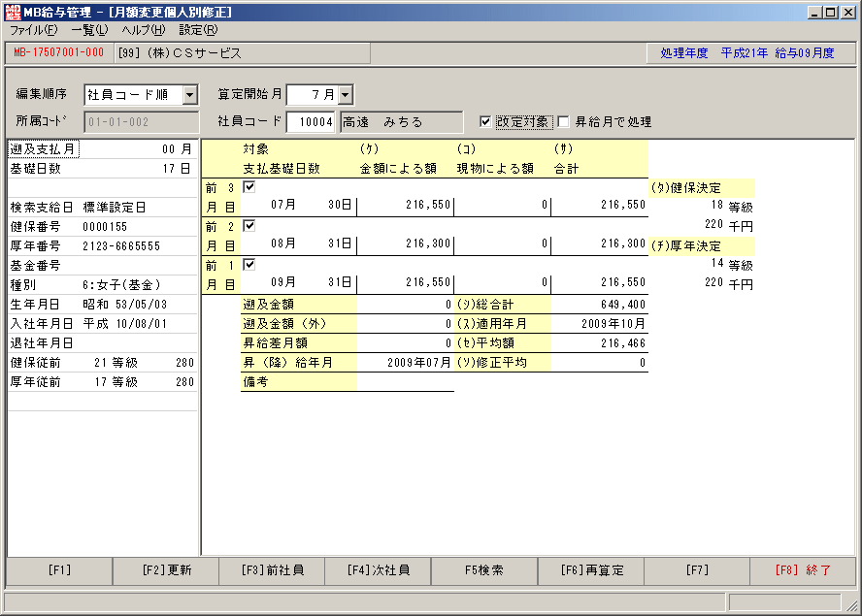Click the 総合計 value 649,400
This screenshot has width=862, height=616.
coord(623,305)
